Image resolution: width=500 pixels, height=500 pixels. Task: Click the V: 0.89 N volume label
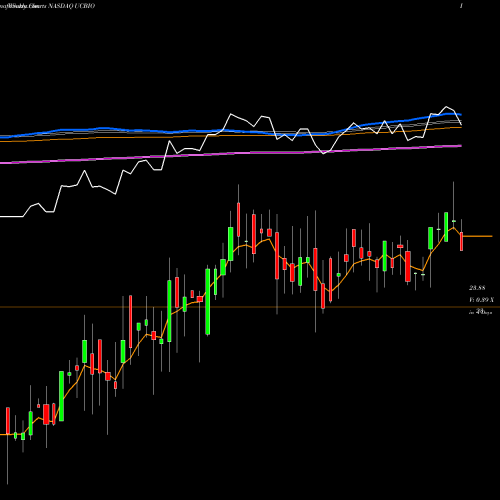click(x=481, y=300)
